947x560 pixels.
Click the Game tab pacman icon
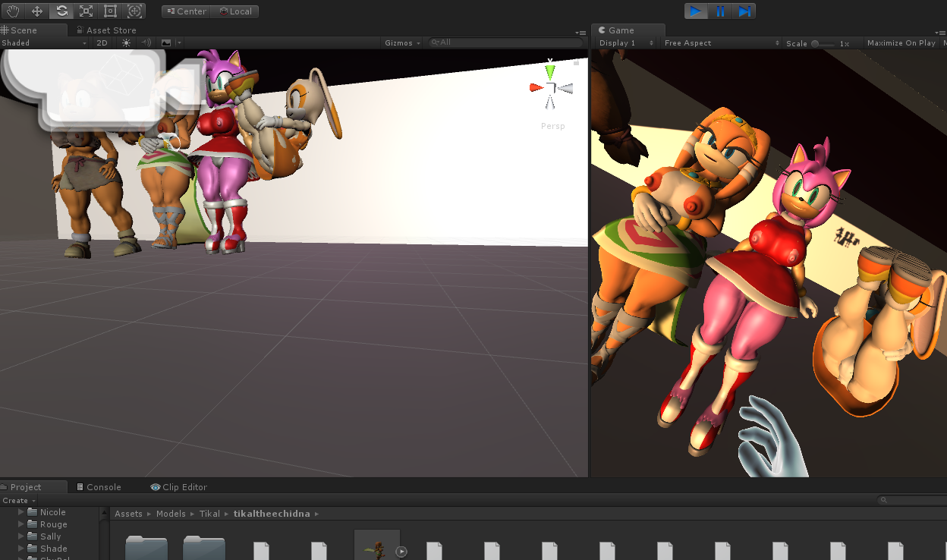[602, 30]
